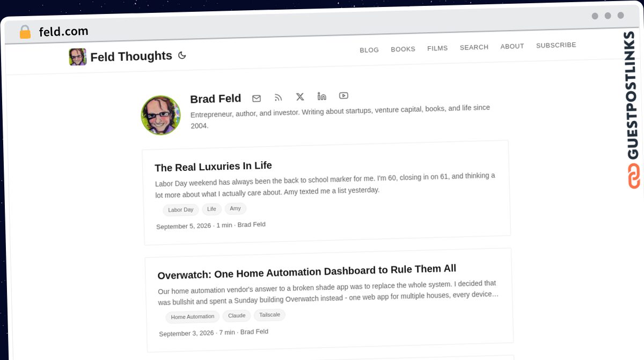Click the Feld Thoughts logo avatar in header

point(78,57)
